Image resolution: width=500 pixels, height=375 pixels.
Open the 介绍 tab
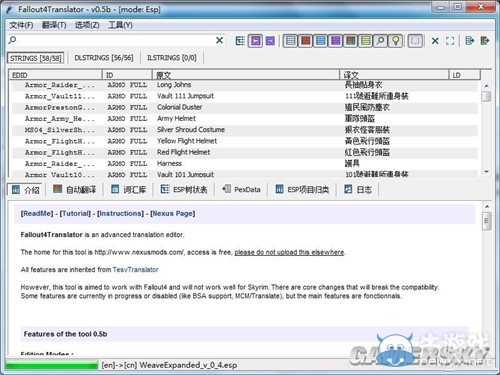tap(25, 190)
